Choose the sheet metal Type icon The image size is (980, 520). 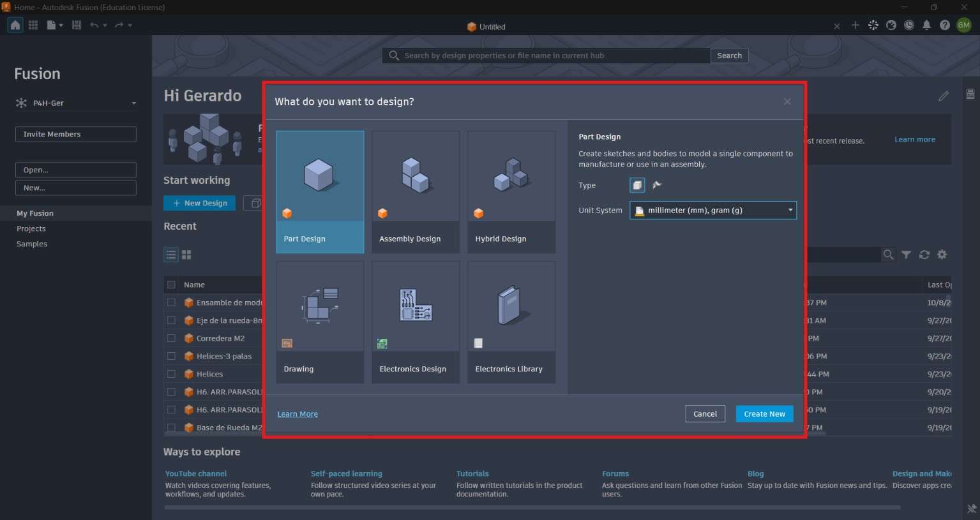[x=657, y=185]
